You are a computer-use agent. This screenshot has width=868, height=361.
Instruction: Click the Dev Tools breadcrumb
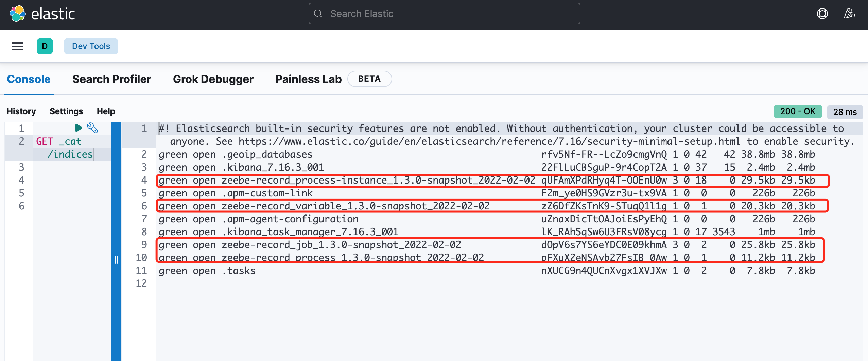point(91,46)
